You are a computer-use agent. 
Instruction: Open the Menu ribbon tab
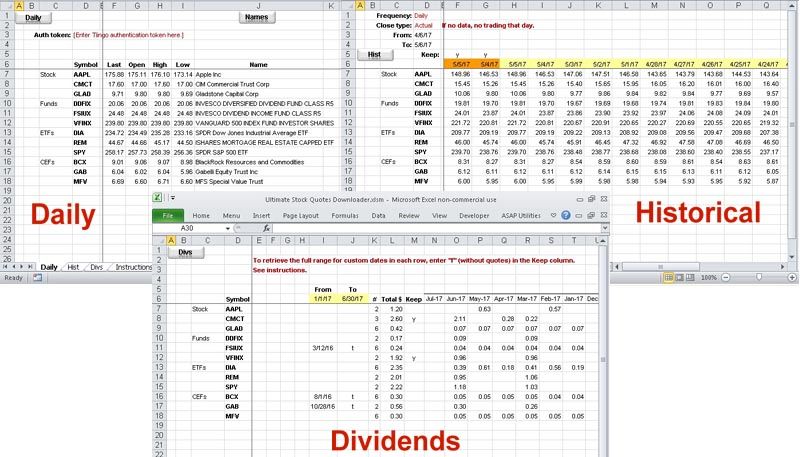(x=231, y=216)
